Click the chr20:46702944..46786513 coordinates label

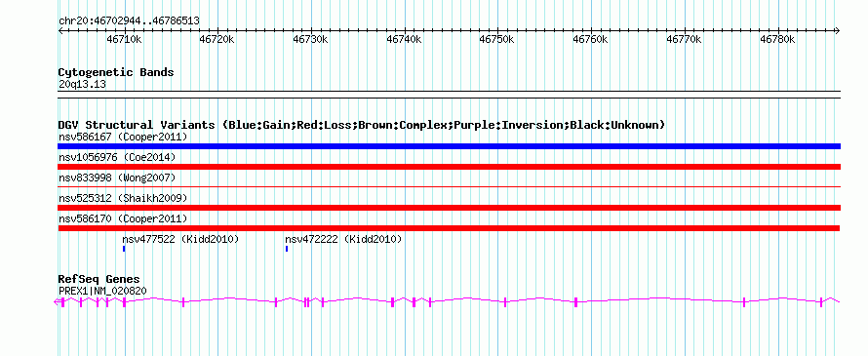click(129, 21)
